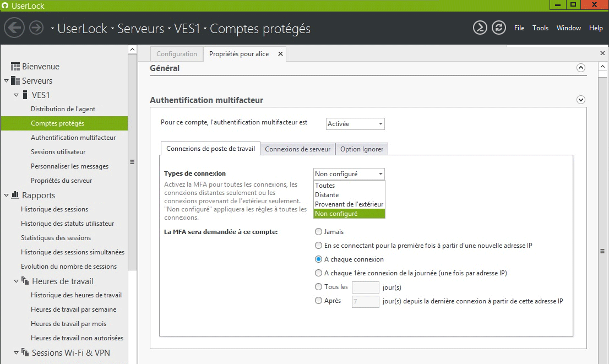
Task: Open Heures de travail par semaine
Action: click(73, 309)
